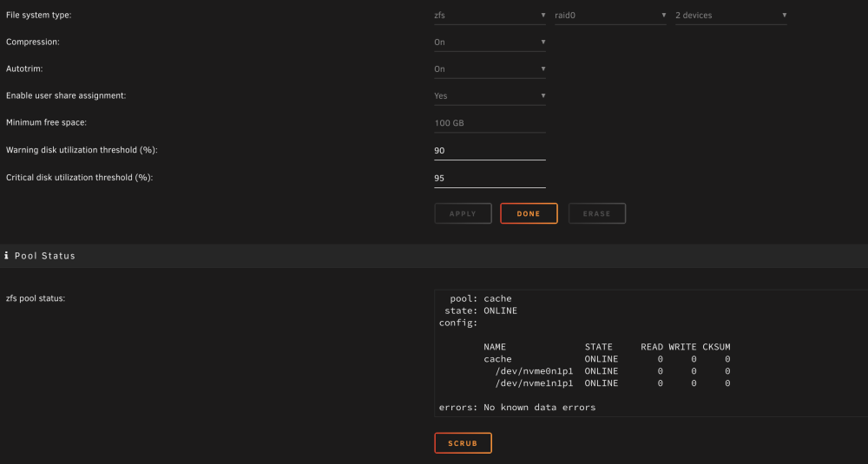Open the zfs file system type dropdown

tap(490, 16)
